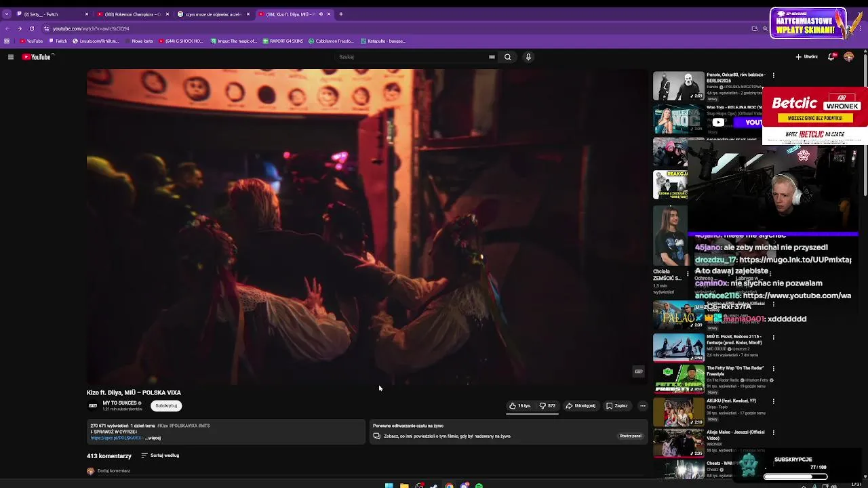Viewport: 868px width, 488px height.
Task: Click the search magnifier button
Action: pyautogui.click(x=507, y=57)
